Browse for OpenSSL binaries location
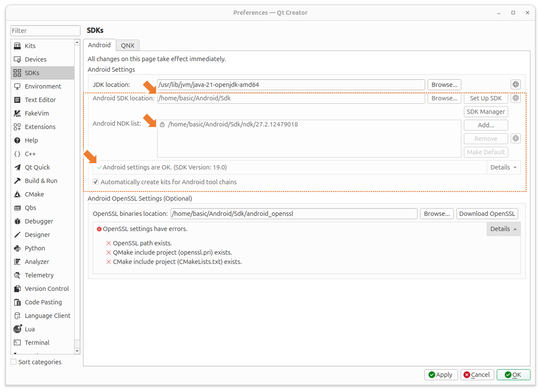The image size is (541, 392). pos(437,214)
